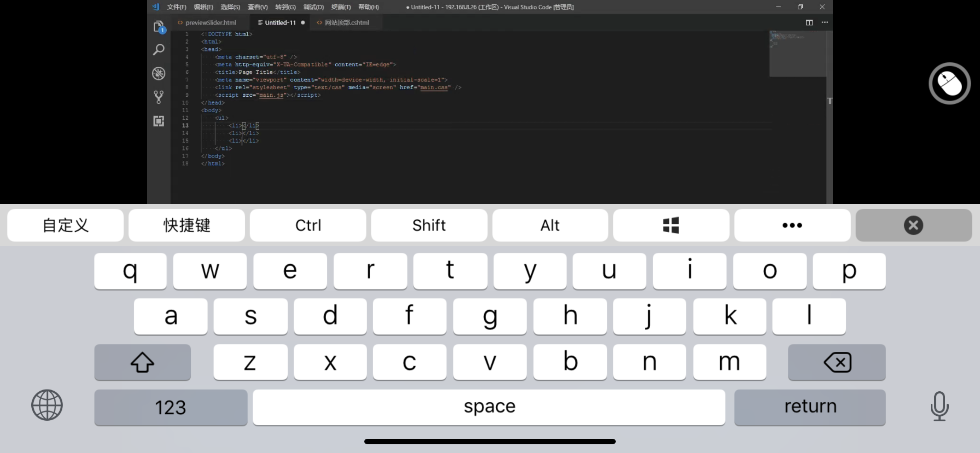Tap the space bar
The height and width of the screenshot is (453, 980).
tap(489, 407)
